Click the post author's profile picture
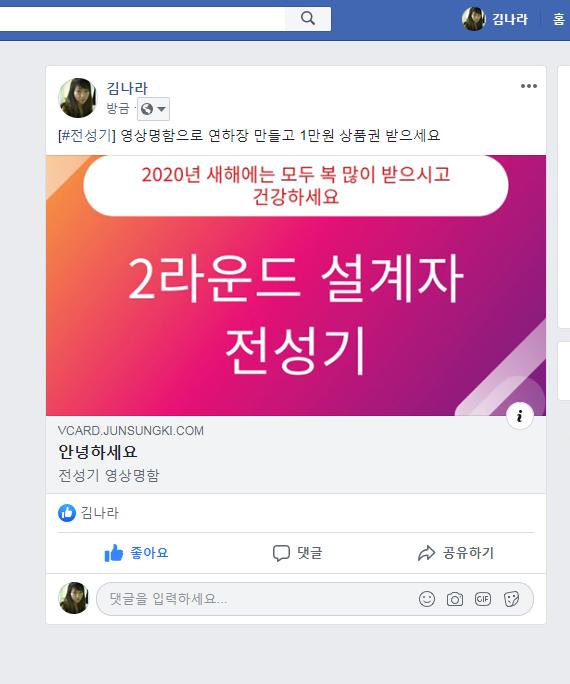The image size is (570, 684). click(77, 98)
